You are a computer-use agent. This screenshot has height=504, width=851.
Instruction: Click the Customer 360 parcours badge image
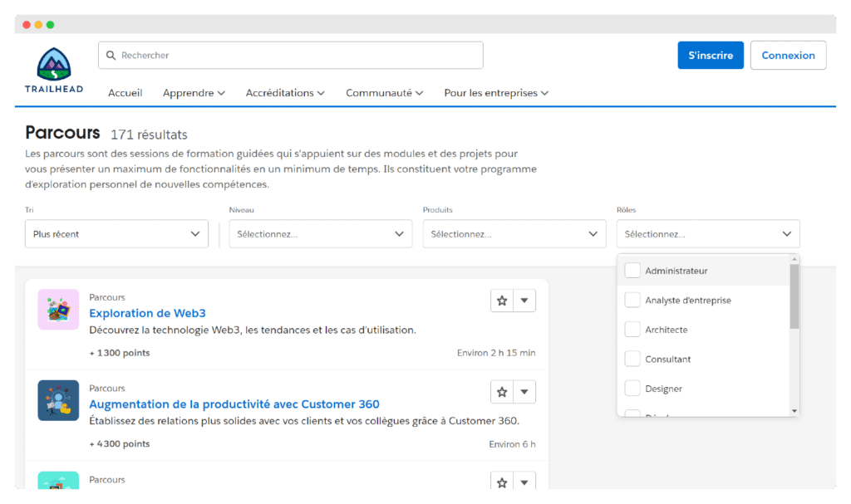click(58, 400)
